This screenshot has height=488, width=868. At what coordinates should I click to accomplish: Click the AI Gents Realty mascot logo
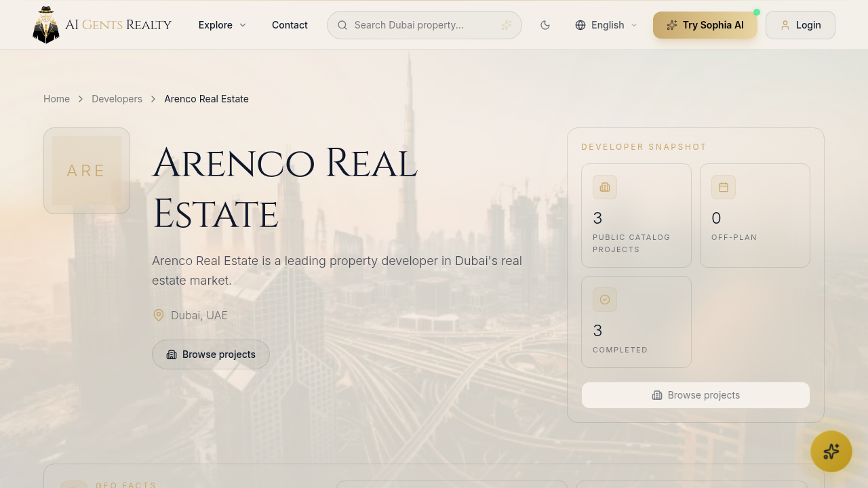click(46, 25)
